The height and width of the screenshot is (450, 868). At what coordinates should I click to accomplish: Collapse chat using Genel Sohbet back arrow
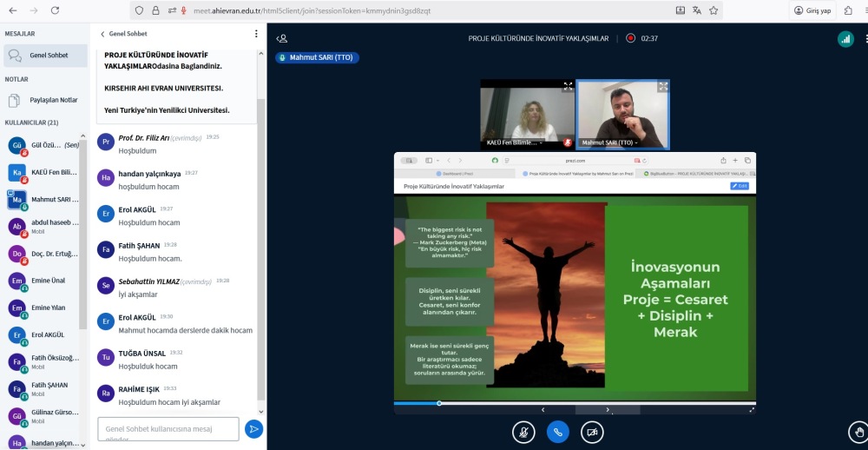click(x=102, y=34)
